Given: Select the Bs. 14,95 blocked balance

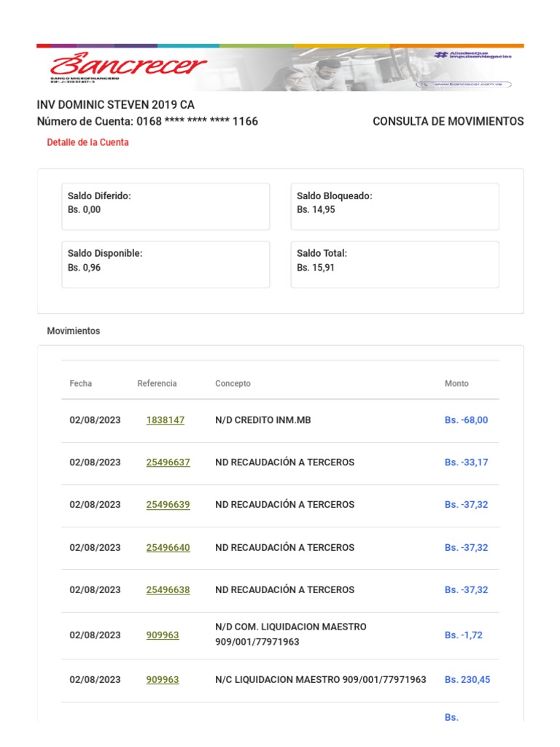Looking at the screenshot, I should tap(316, 209).
